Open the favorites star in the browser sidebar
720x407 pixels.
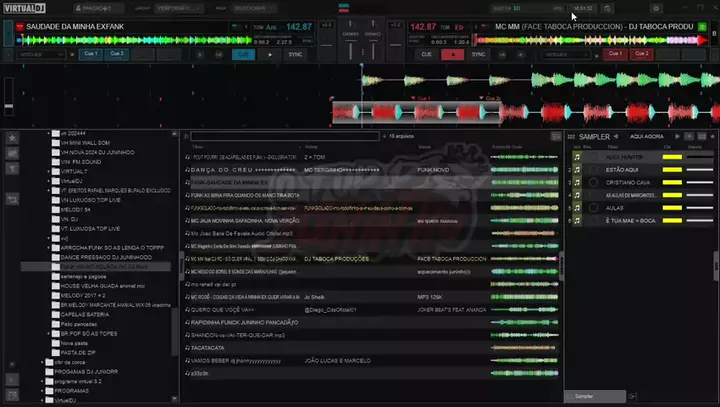coord(12,137)
